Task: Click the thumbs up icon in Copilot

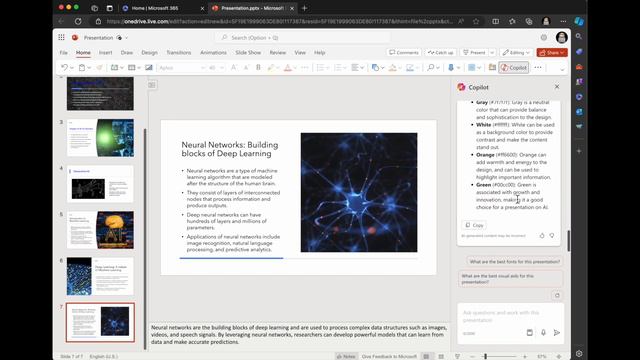Action: pyautogui.click(x=542, y=236)
